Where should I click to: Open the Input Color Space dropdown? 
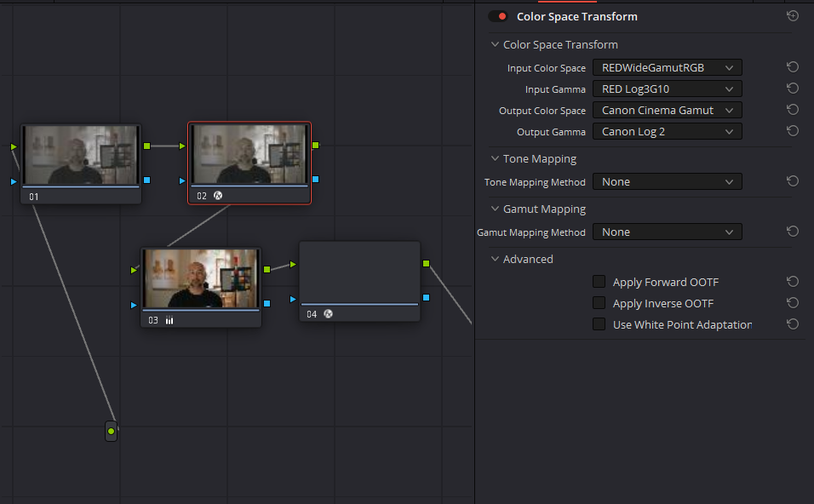(x=667, y=67)
